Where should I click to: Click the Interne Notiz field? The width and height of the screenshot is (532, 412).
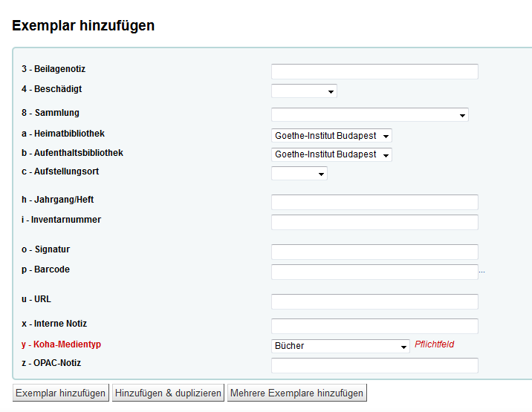374,326
